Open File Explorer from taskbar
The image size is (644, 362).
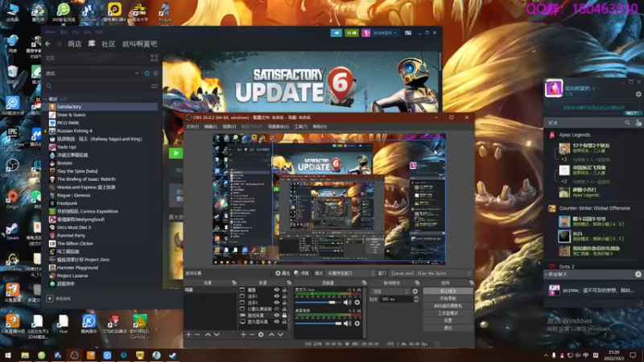(25, 356)
